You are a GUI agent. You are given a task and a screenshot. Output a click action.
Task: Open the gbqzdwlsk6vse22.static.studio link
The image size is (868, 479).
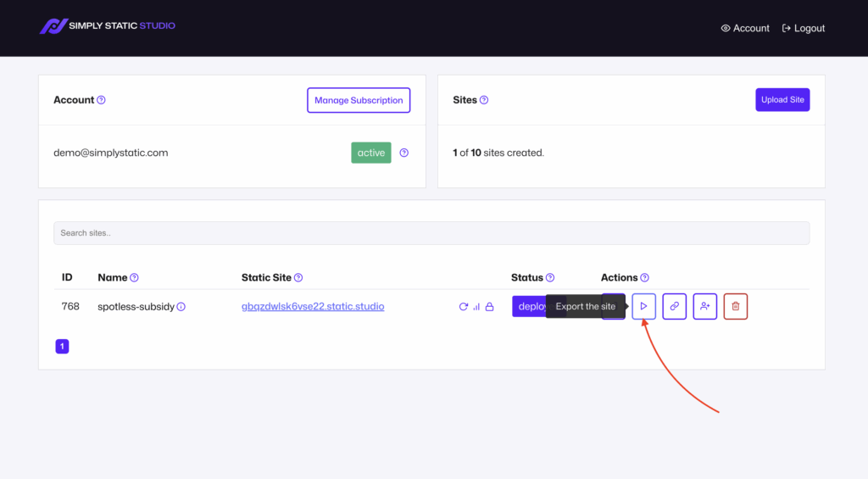(313, 306)
